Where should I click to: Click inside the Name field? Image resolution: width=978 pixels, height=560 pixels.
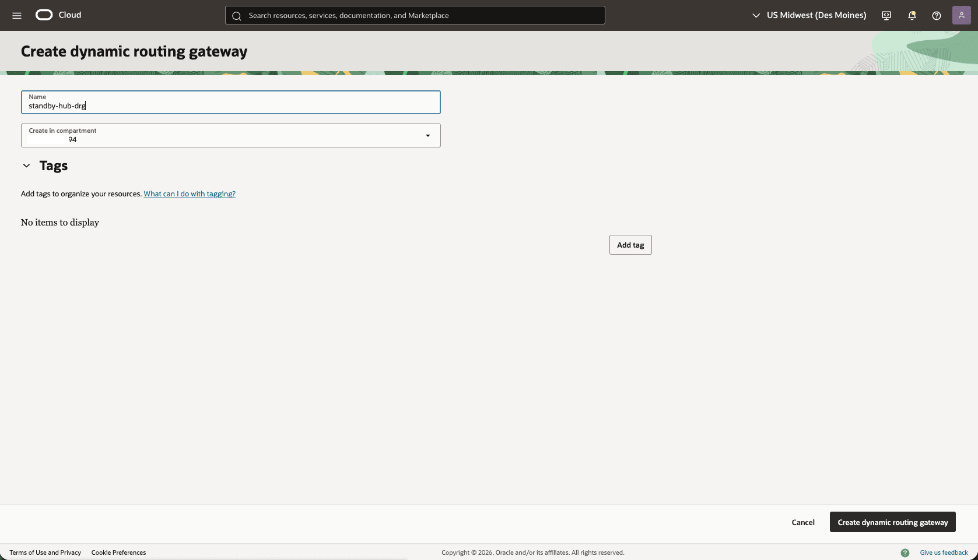pos(230,105)
